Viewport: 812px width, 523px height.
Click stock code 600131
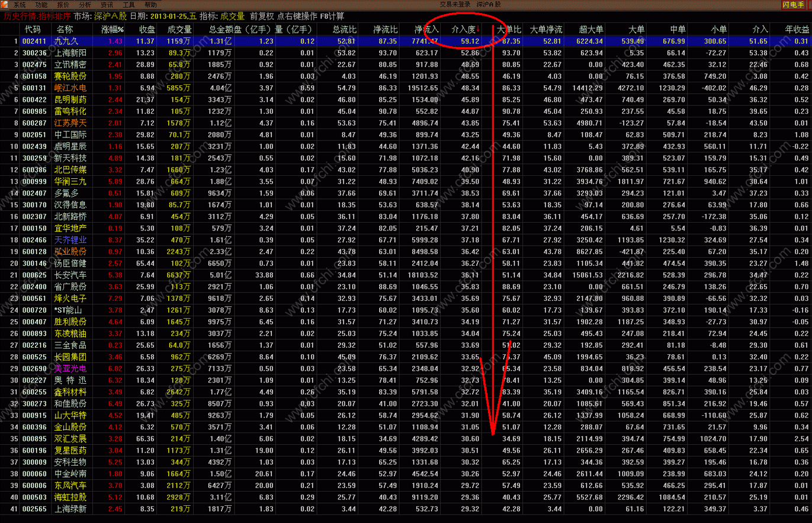[34, 88]
